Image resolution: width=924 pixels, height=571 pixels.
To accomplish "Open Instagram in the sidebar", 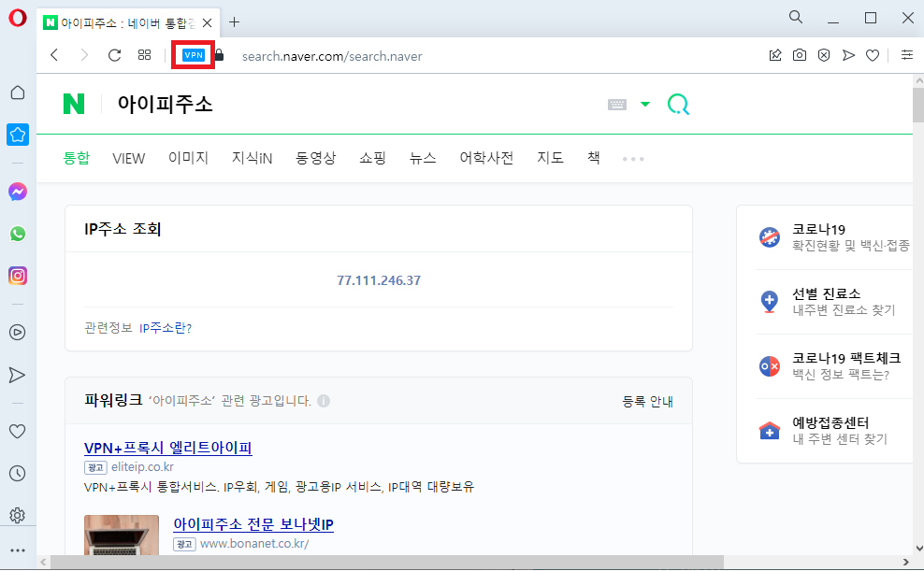I will [18, 276].
